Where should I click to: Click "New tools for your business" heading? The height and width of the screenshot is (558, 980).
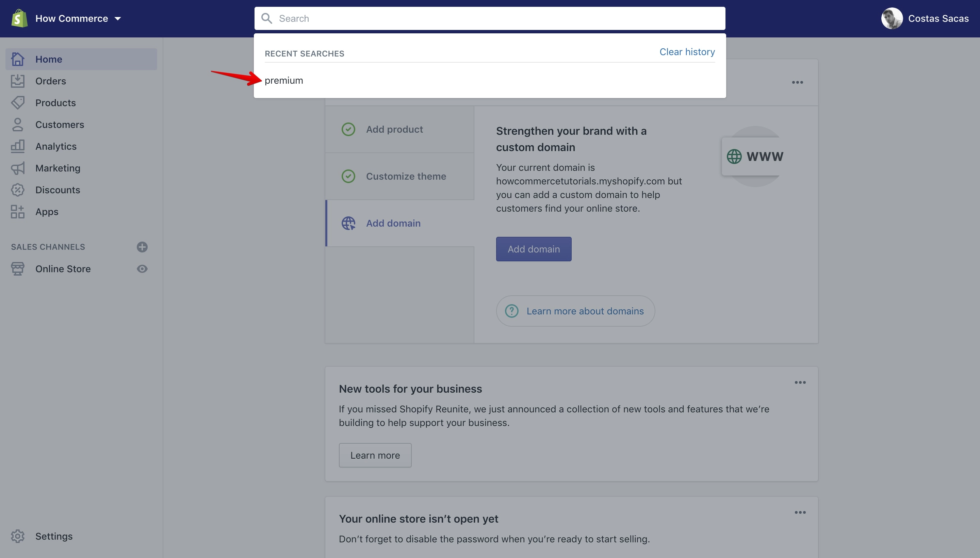coord(410,389)
